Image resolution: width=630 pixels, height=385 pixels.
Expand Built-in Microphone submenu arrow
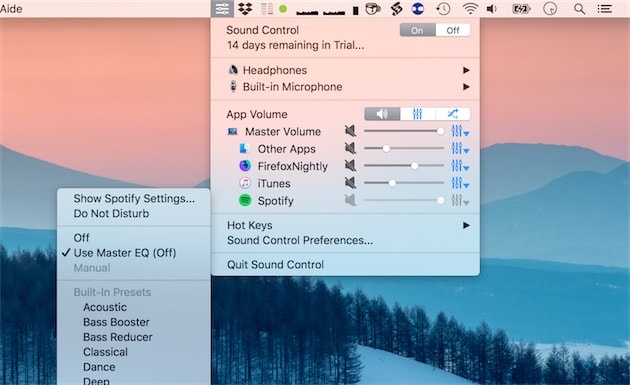(x=466, y=86)
